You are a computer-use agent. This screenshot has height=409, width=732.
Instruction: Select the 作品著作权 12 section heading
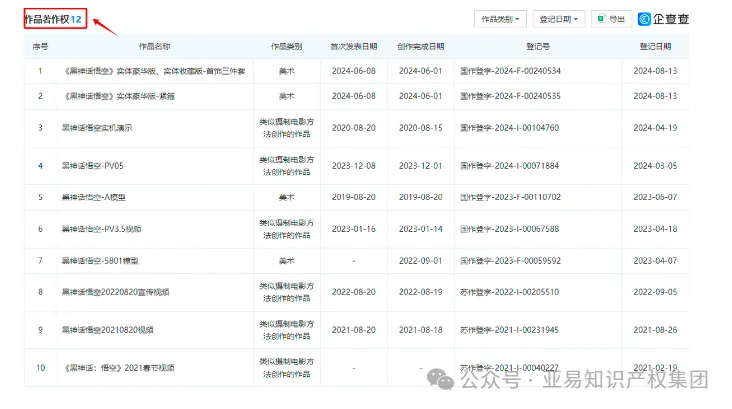[x=53, y=19]
